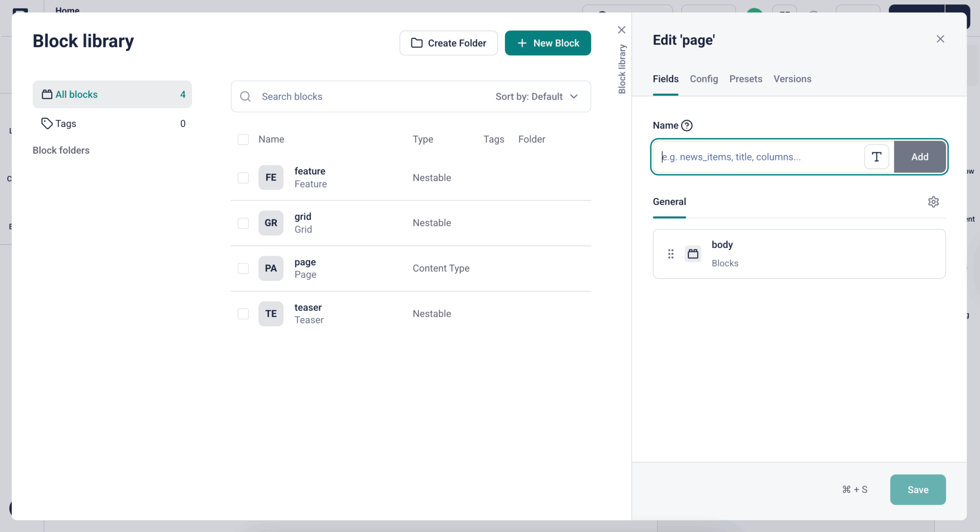Viewport: 980px width, 532px height.
Task: Click the search magnifier icon
Action: click(x=245, y=97)
